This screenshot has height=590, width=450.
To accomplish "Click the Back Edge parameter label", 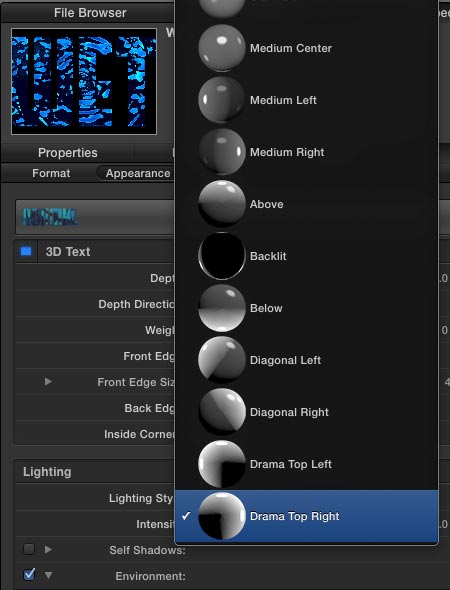I will (149, 408).
